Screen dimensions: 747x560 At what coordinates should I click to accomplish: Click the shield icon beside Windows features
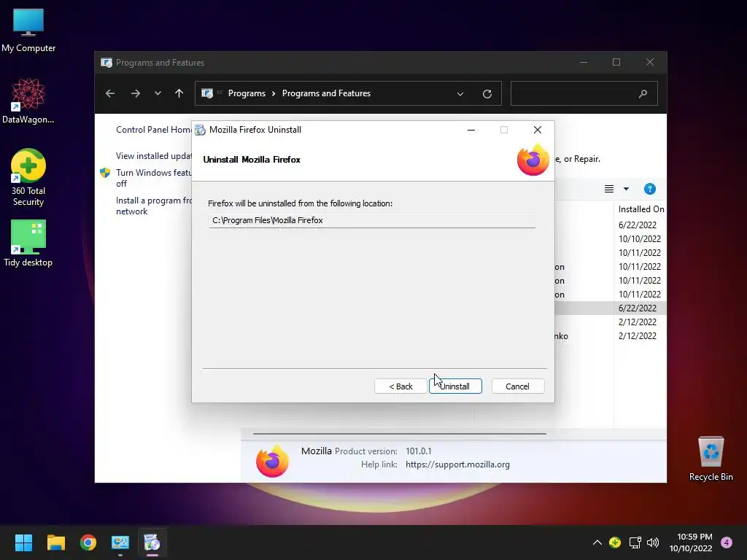105,172
